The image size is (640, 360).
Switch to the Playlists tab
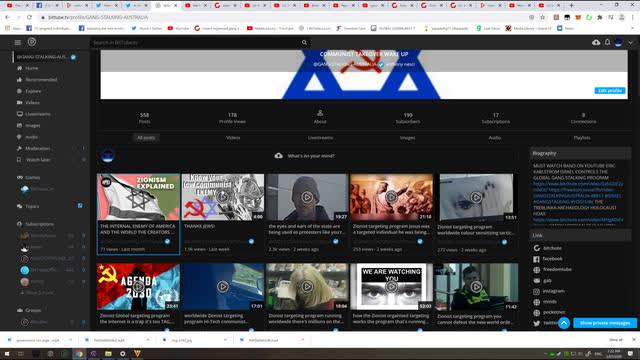582,138
